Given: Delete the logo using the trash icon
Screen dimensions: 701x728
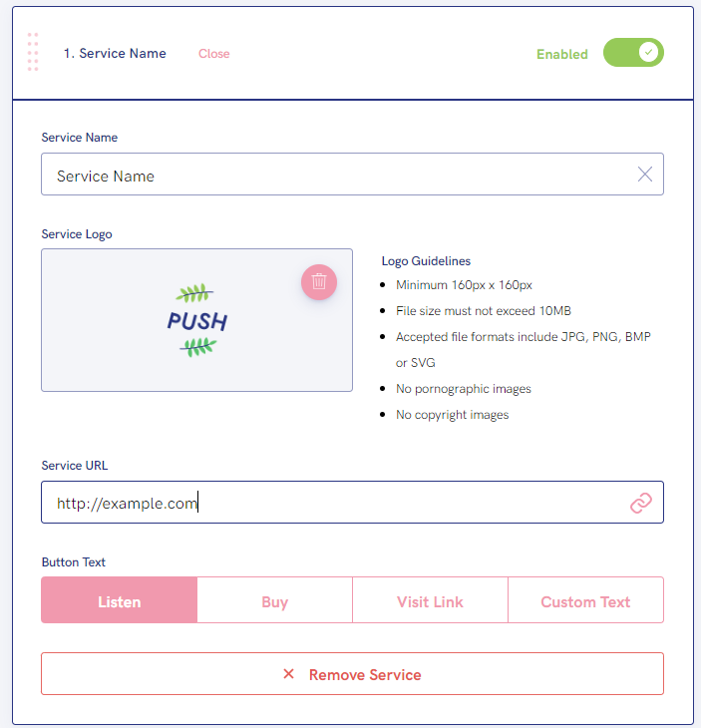Looking at the screenshot, I should tap(319, 282).
